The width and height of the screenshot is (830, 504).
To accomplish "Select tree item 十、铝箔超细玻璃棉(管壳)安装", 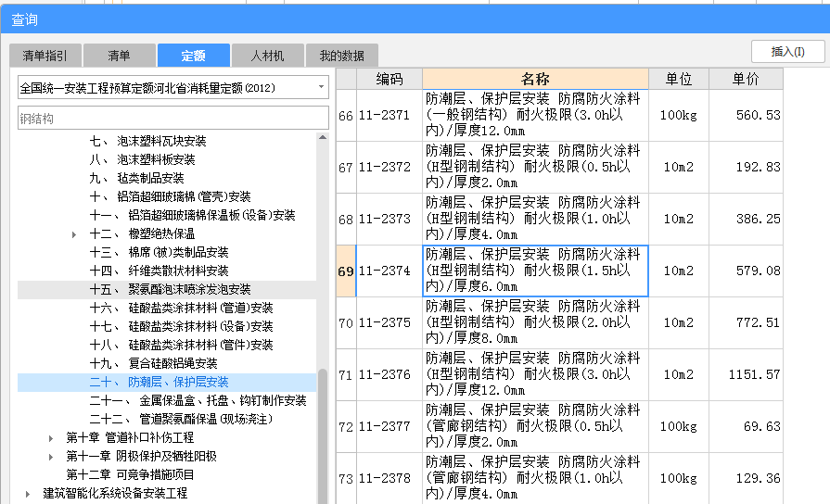I will [170, 196].
